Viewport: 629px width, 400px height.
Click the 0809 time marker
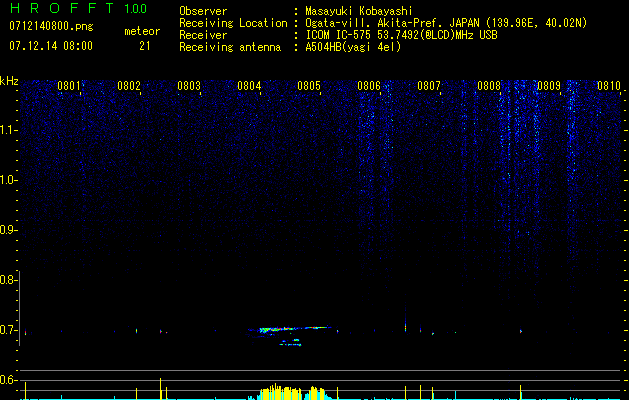(549, 86)
